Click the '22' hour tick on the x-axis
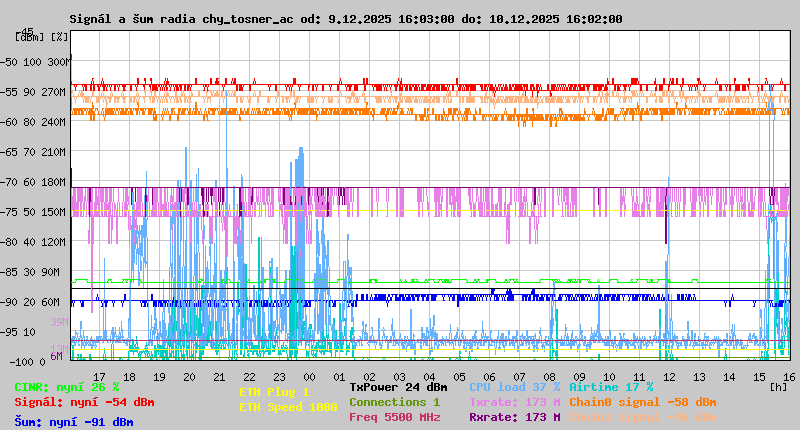Screen dimensions: 800x430 (x=249, y=377)
